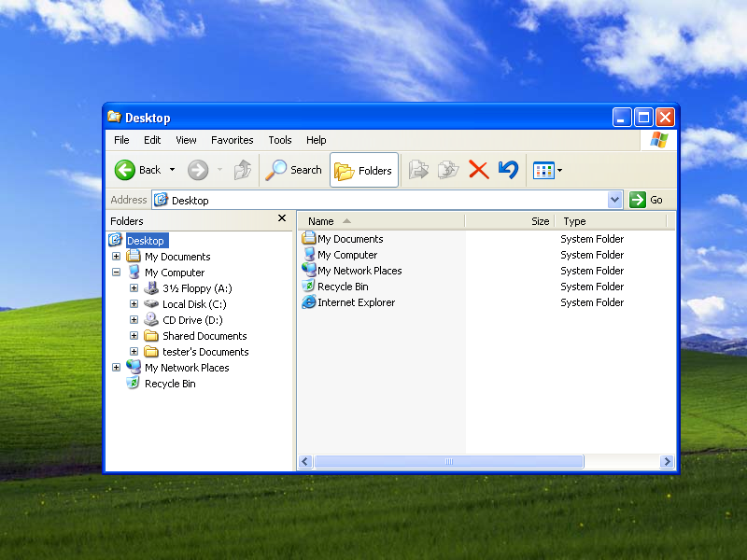This screenshot has width=747, height=560.
Task: Collapse the My Computer tree node
Action: pos(116,273)
